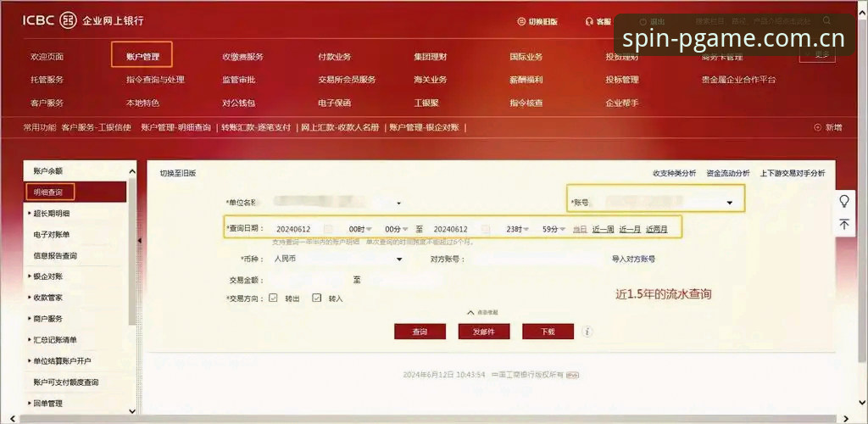Toggle the 转入 checkbox
Viewport: 868px width, 424px height.
[317, 298]
